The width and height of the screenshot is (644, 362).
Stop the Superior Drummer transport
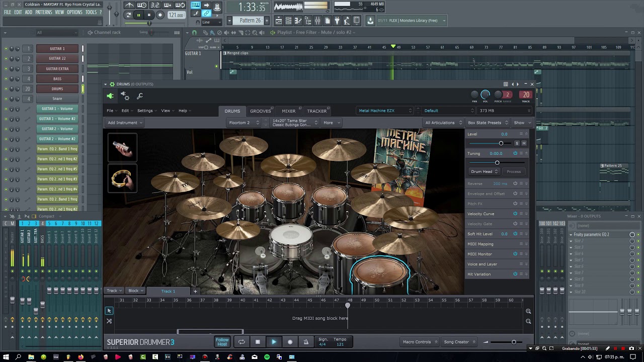point(258,342)
